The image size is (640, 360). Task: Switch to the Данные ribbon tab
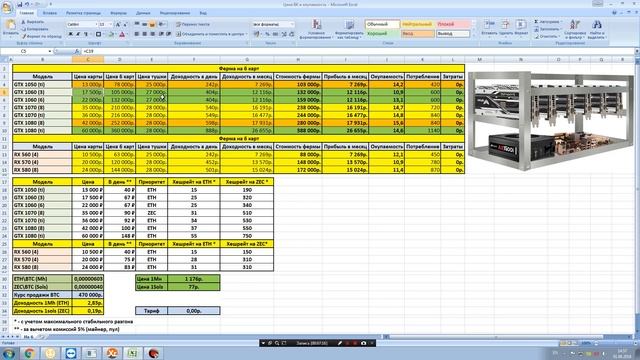click(x=143, y=13)
